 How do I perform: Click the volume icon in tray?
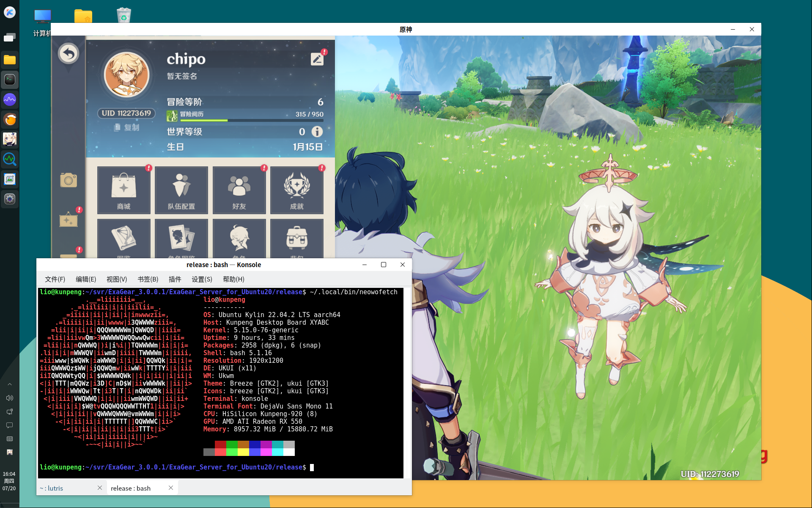pyautogui.click(x=10, y=398)
